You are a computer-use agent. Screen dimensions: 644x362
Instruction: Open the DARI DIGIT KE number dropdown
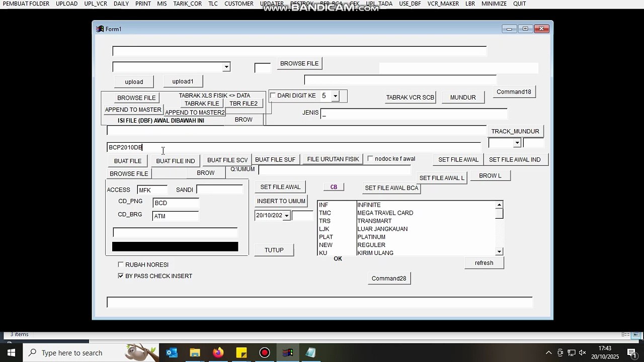(x=335, y=96)
